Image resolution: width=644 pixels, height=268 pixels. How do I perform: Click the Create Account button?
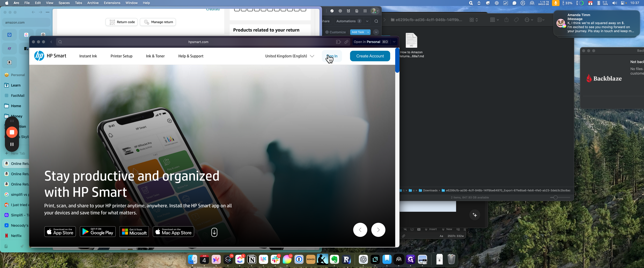click(370, 56)
